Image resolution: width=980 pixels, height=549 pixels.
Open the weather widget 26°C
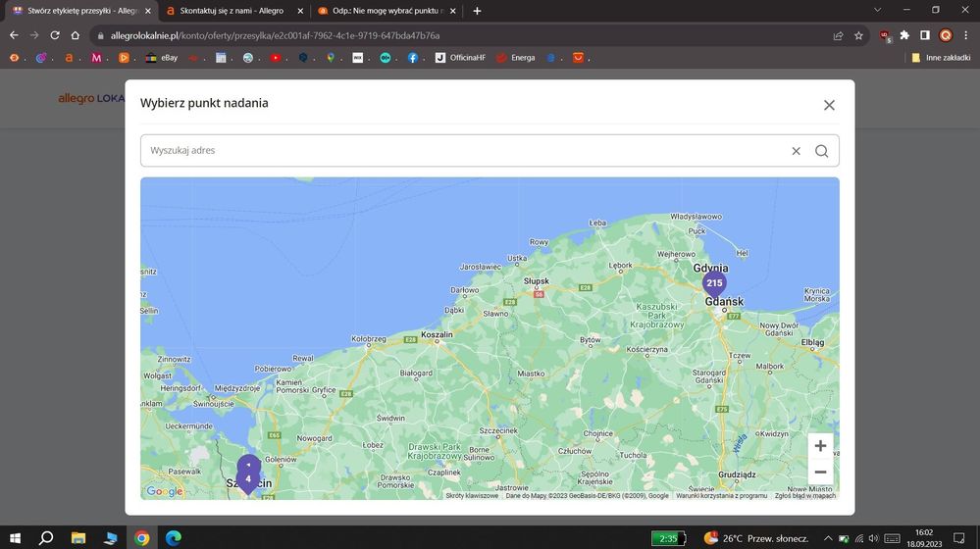coord(756,538)
